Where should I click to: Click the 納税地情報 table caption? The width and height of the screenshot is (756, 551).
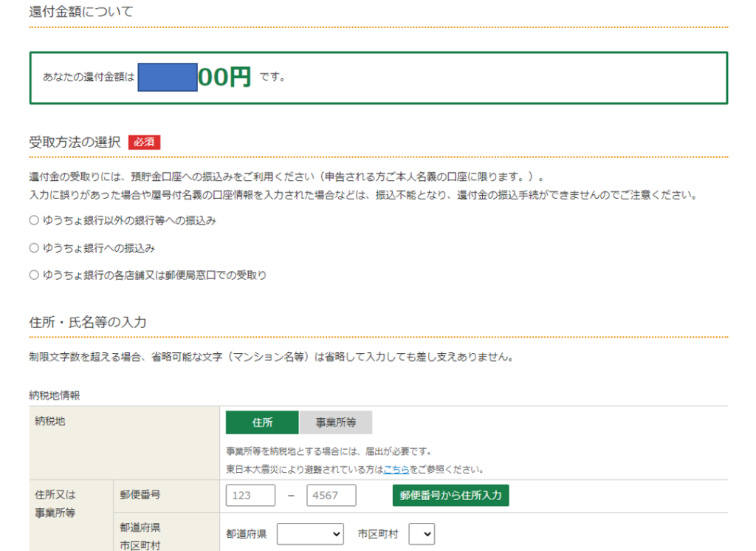54,395
